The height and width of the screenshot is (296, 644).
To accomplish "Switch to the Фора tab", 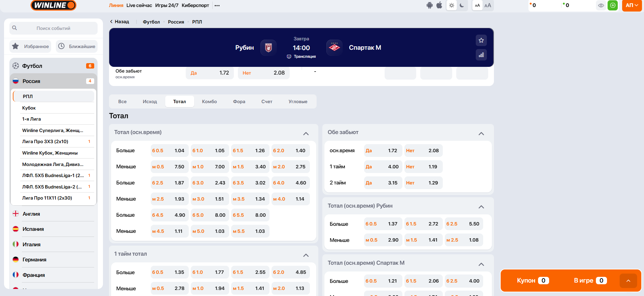I will [x=239, y=101].
